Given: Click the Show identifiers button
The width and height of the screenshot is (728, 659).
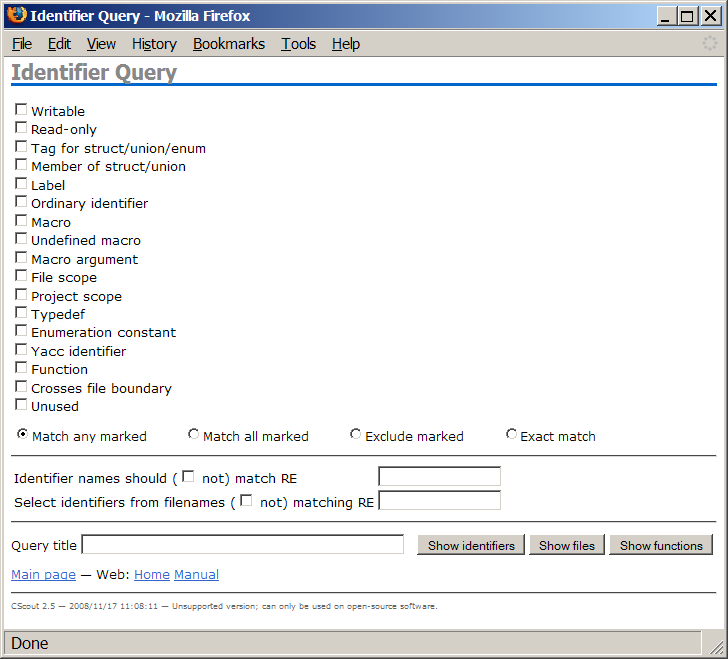Looking at the screenshot, I should pyautogui.click(x=471, y=545).
